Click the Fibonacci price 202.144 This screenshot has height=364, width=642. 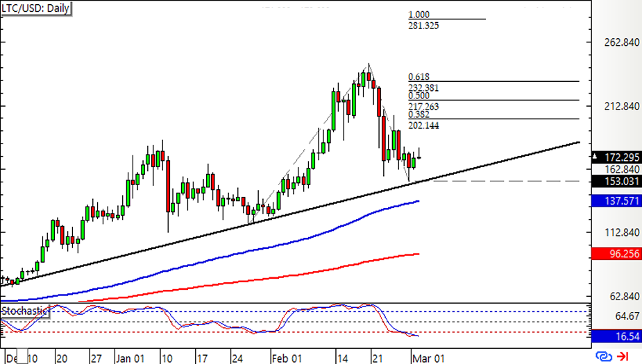(423, 125)
